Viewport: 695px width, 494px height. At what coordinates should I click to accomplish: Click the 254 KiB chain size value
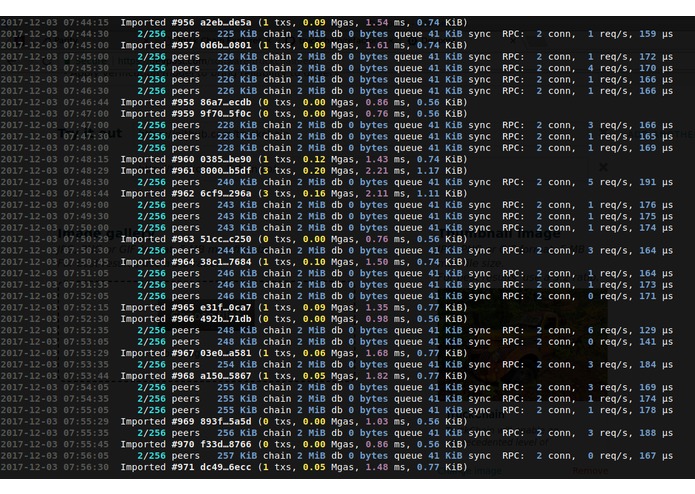(x=237, y=365)
